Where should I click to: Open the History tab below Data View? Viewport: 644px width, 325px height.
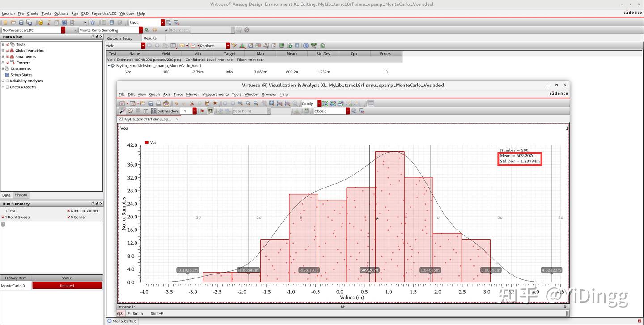(21, 195)
